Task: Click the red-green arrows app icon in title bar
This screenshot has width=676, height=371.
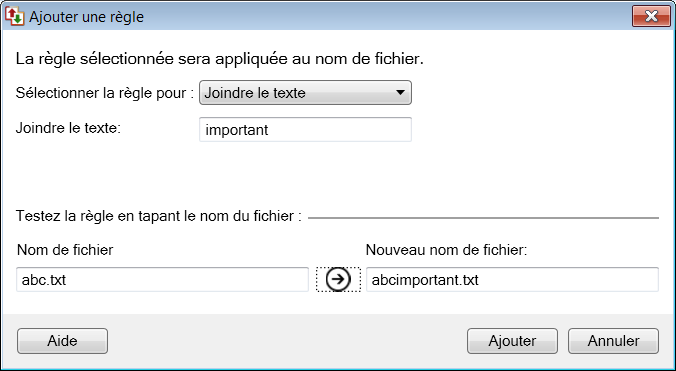Action: coord(15,16)
